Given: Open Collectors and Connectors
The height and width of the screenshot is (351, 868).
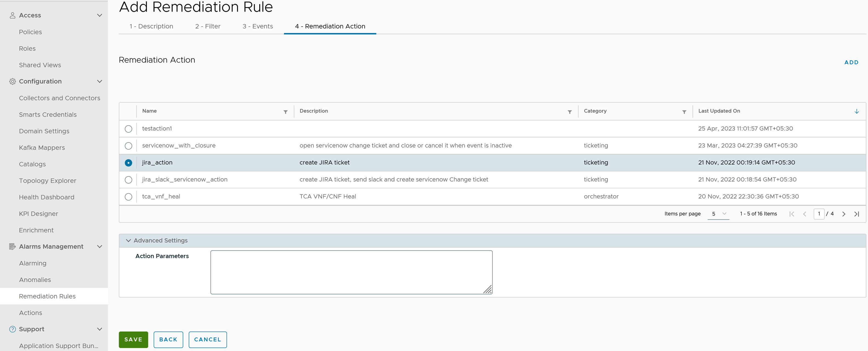Looking at the screenshot, I should point(59,98).
